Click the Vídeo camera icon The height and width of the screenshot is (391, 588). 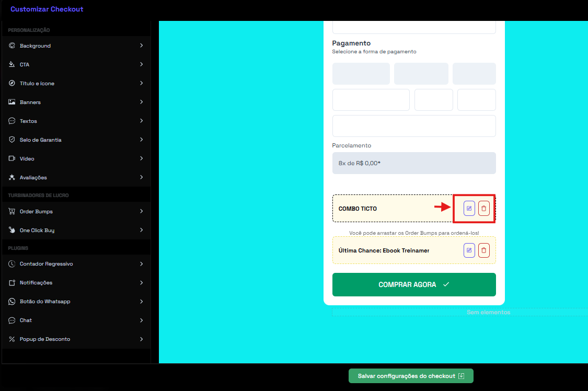tap(12, 159)
